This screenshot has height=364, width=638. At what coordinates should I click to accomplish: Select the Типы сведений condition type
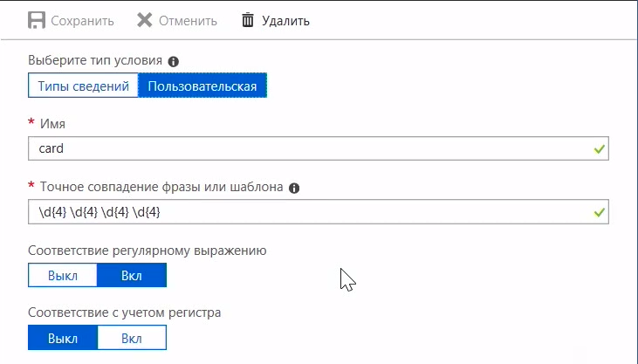point(83,86)
